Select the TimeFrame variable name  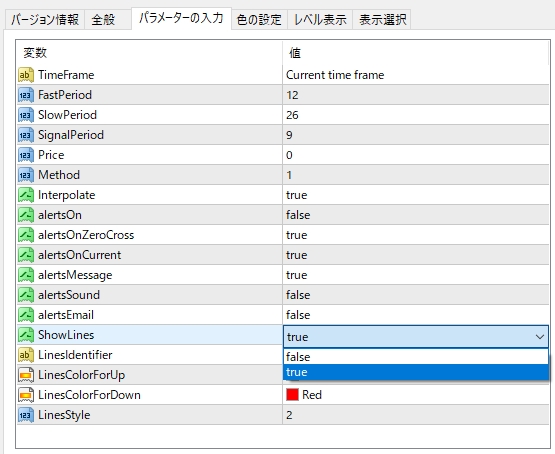point(66,75)
